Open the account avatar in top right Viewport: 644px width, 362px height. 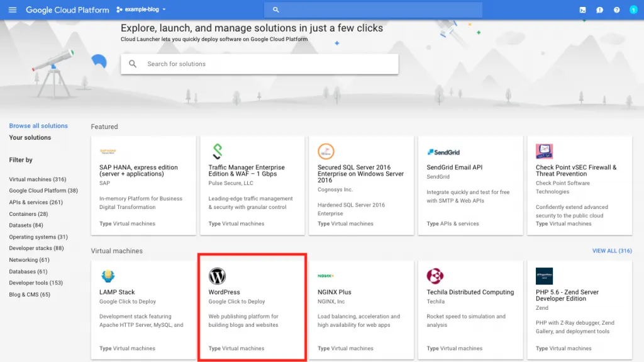click(633, 10)
